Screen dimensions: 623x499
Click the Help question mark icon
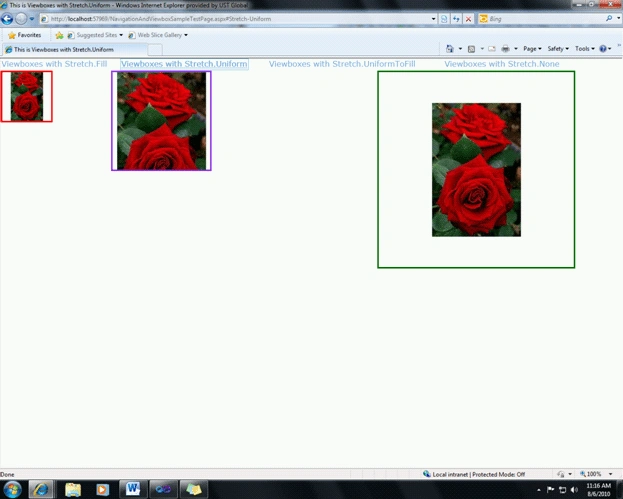[x=603, y=48]
